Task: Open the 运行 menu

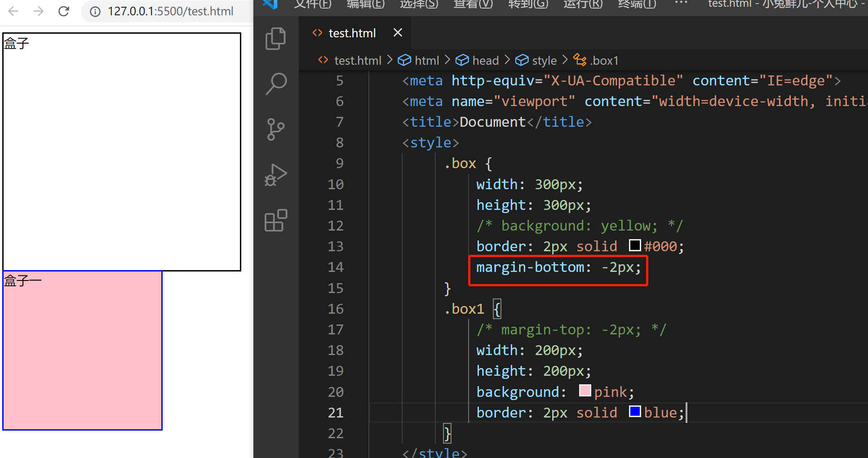Action: 582,4
